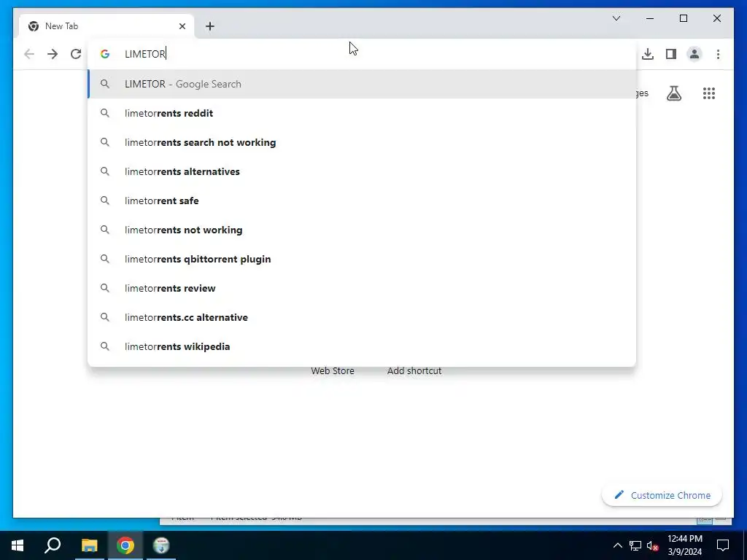The height and width of the screenshot is (560, 747).
Task: Open Windows taskbar search
Action: [x=53, y=545]
